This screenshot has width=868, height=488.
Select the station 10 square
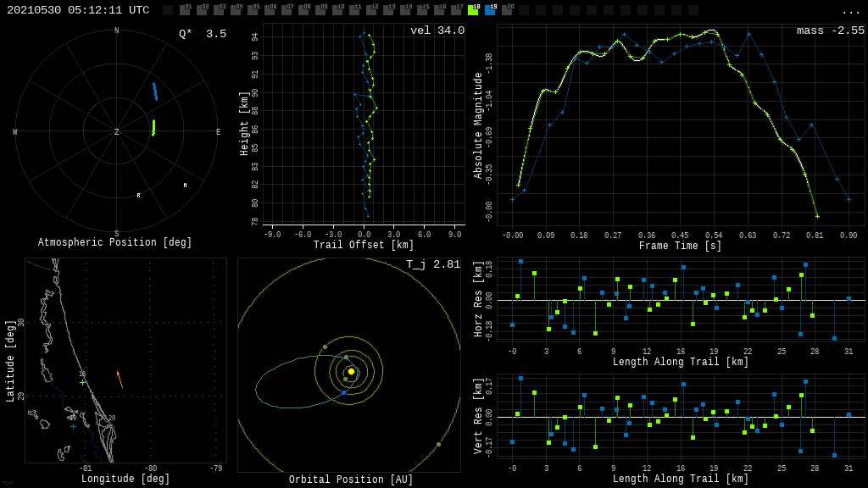[x=337, y=10]
